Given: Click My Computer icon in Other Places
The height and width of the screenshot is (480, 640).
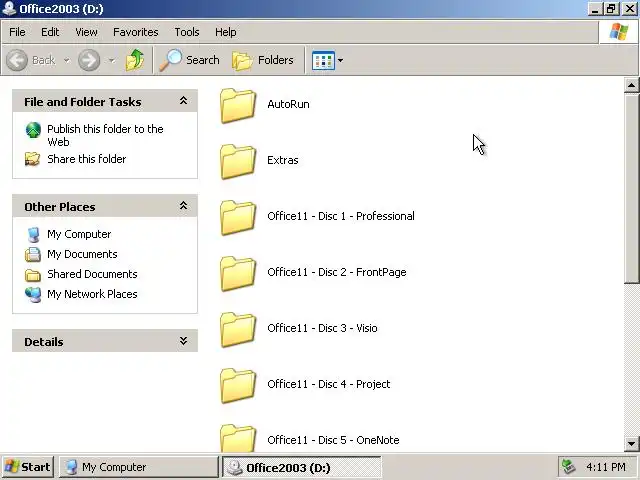Looking at the screenshot, I should coord(33,234).
